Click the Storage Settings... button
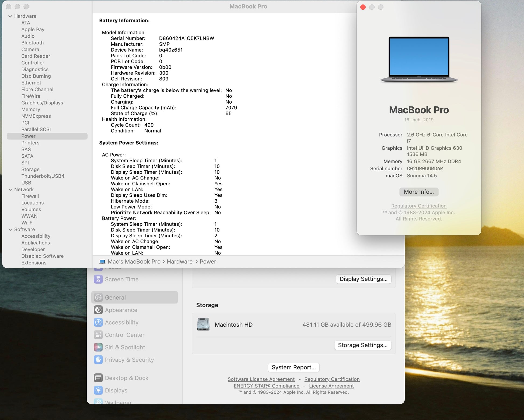The image size is (524, 420). click(x=362, y=345)
